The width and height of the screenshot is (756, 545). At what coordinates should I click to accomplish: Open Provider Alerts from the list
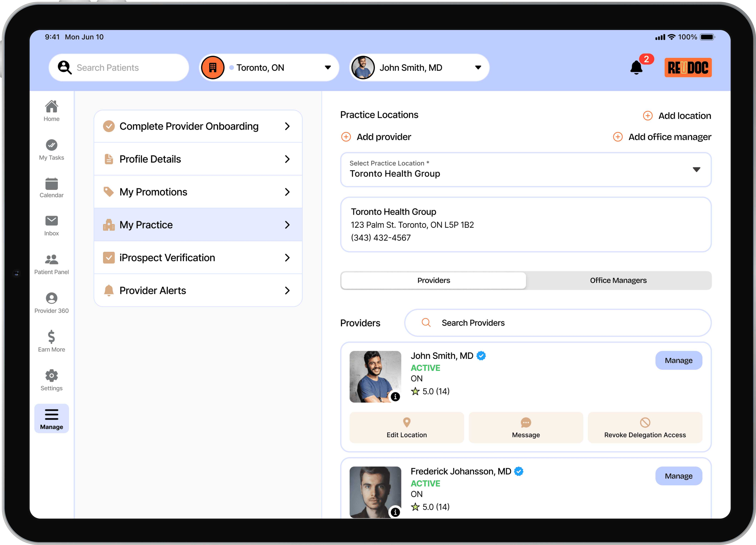point(198,290)
